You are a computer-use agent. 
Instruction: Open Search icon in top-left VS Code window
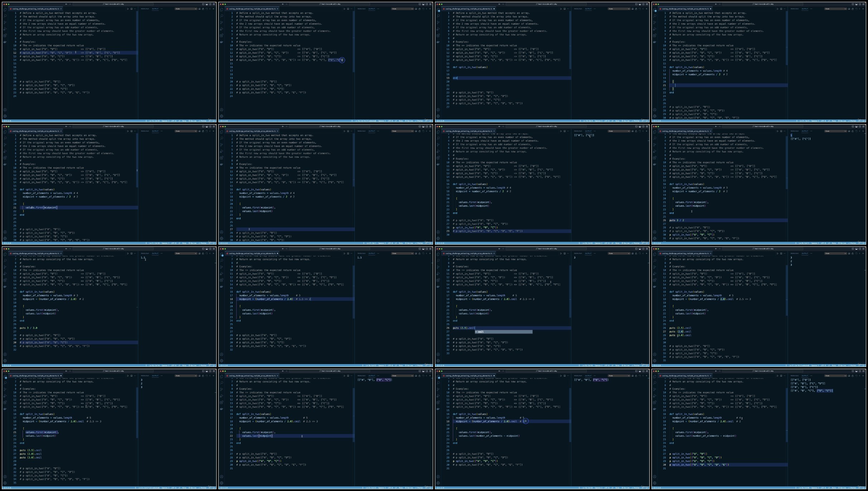pyautogui.click(x=5, y=16)
